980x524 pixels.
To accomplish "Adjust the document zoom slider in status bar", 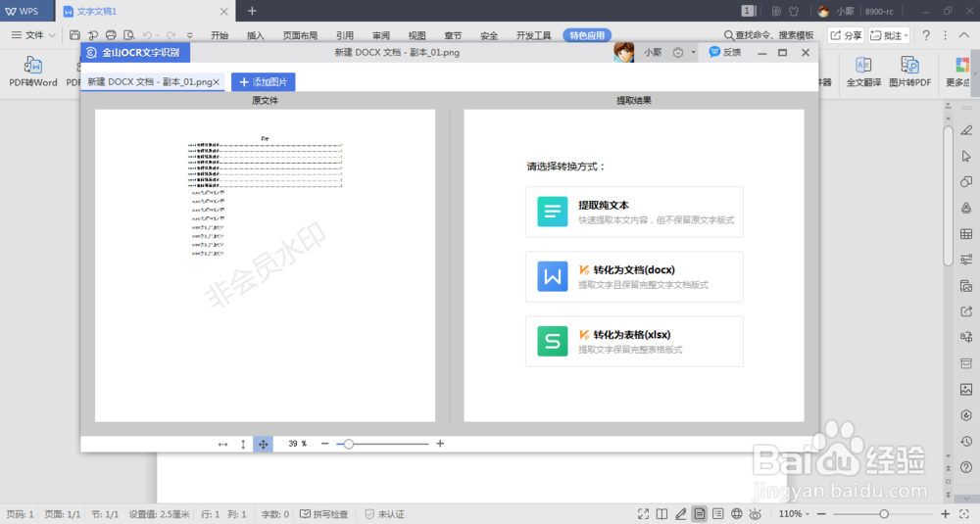I will pos(884,514).
